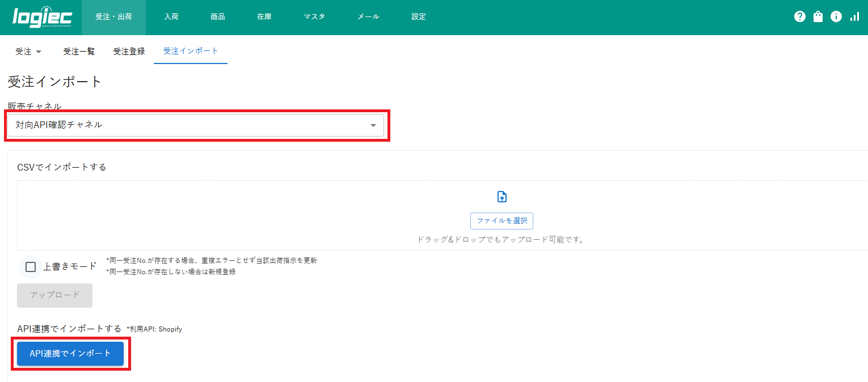
Task: Open the 受注・出荷 menu
Action: 113,17
